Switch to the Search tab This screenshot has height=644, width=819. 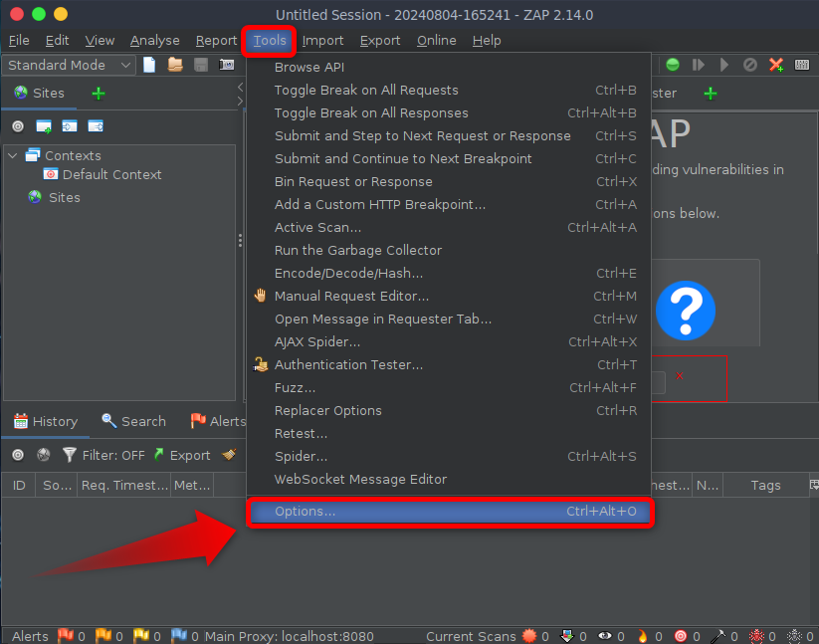(x=133, y=421)
